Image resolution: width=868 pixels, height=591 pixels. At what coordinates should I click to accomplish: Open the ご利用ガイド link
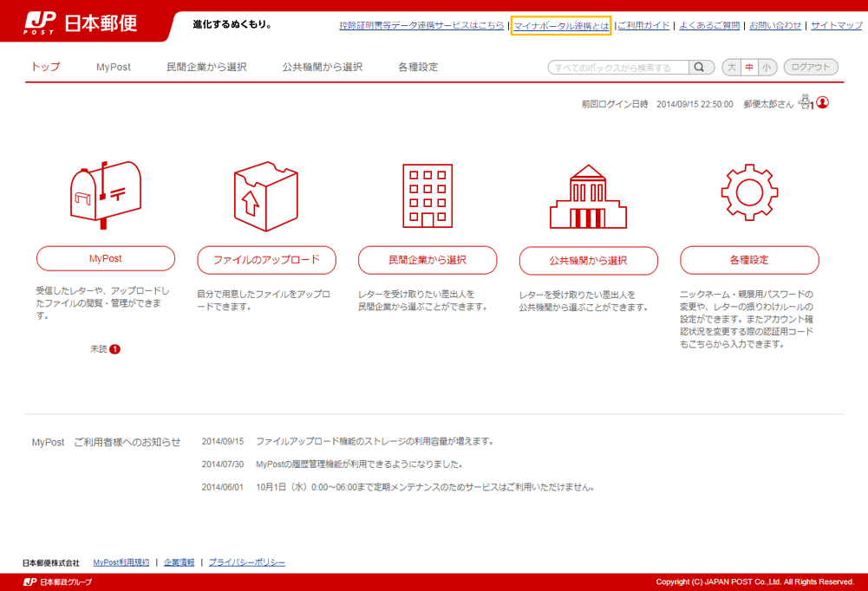(643, 25)
